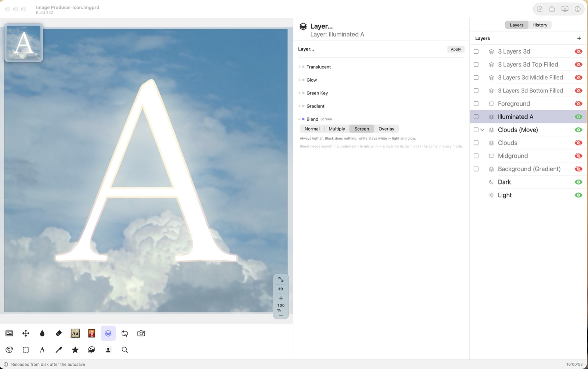Select the magnifier search tool
Image resolution: width=588 pixels, height=369 pixels.
(125, 350)
